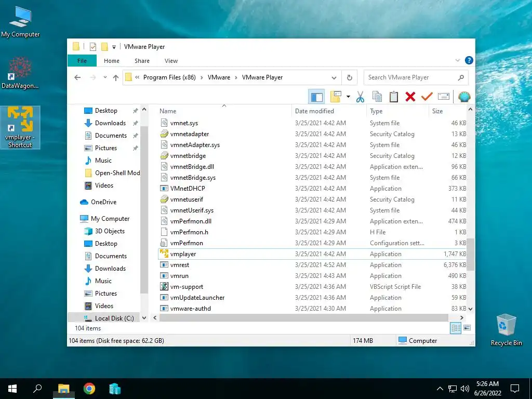Select the vmware-authd application
This screenshot has height=399, width=532.
pyautogui.click(x=312, y=309)
